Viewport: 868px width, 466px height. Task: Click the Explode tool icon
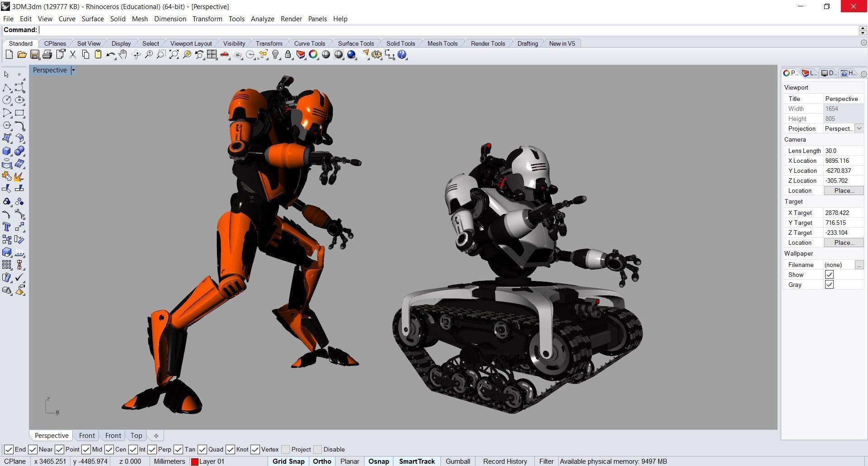point(19,176)
